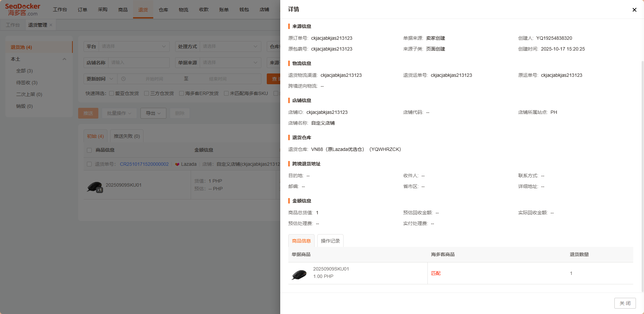
Task: Open the 平台 dropdown
Action: 134,46
